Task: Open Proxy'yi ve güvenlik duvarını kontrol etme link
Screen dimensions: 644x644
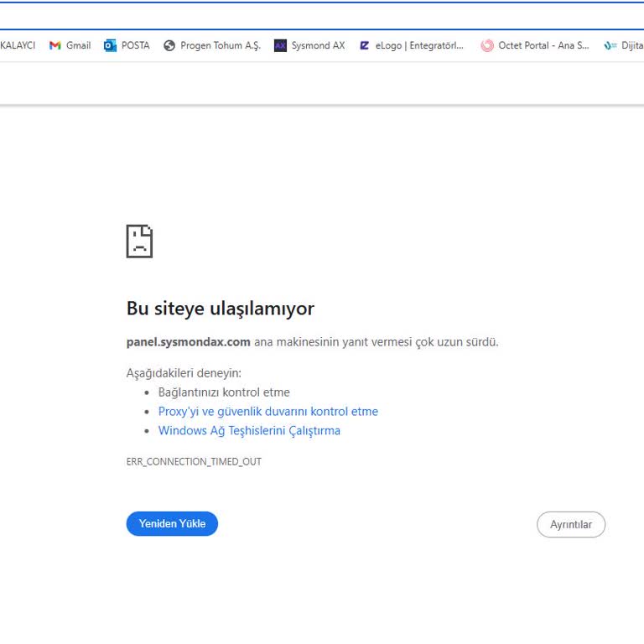Action: (x=268, y=412)
